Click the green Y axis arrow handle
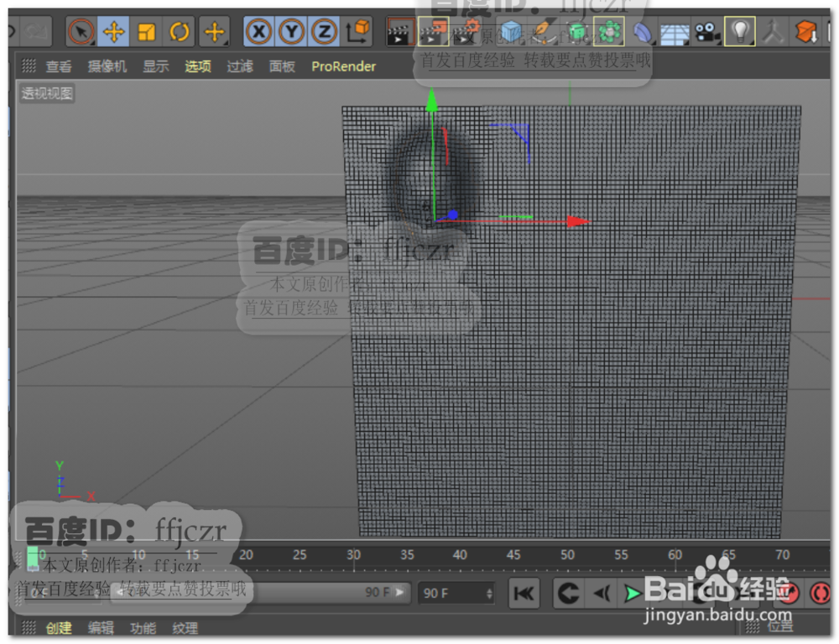Viewport: 839px width, 644px height. pos(432,101)
